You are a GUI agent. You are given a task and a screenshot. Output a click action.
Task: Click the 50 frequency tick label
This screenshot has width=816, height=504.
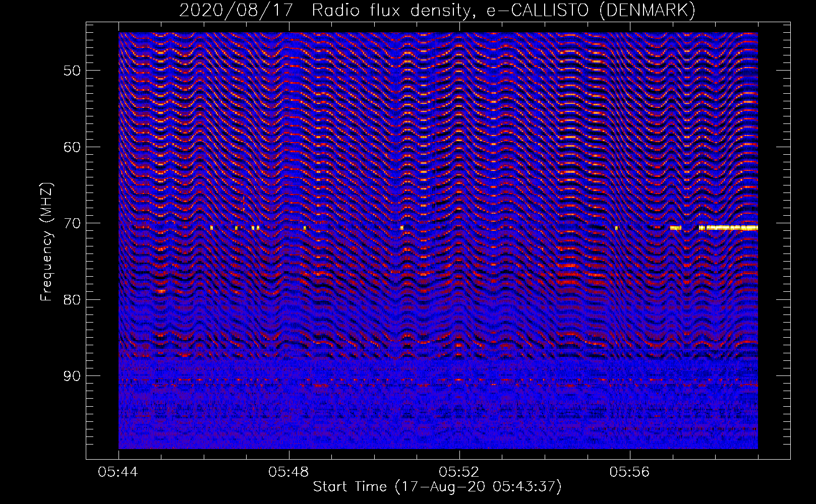pos(72,71)
